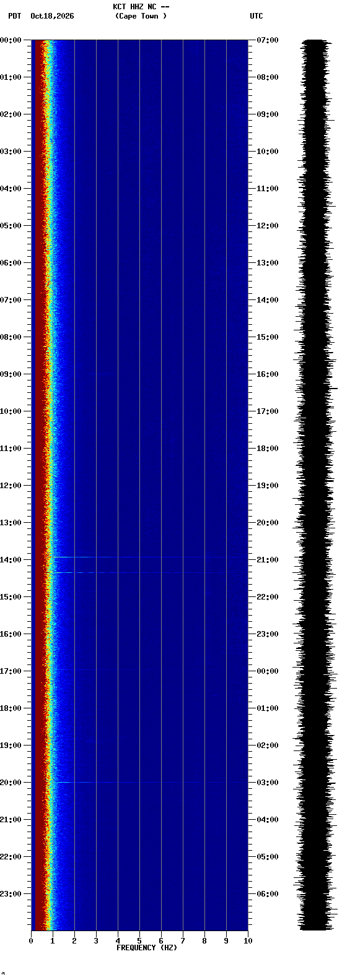Image resolution: width=342 pixels, height=980 pixels.
Task: Click the frequency tick label 0
Action: tap(31, 941)
